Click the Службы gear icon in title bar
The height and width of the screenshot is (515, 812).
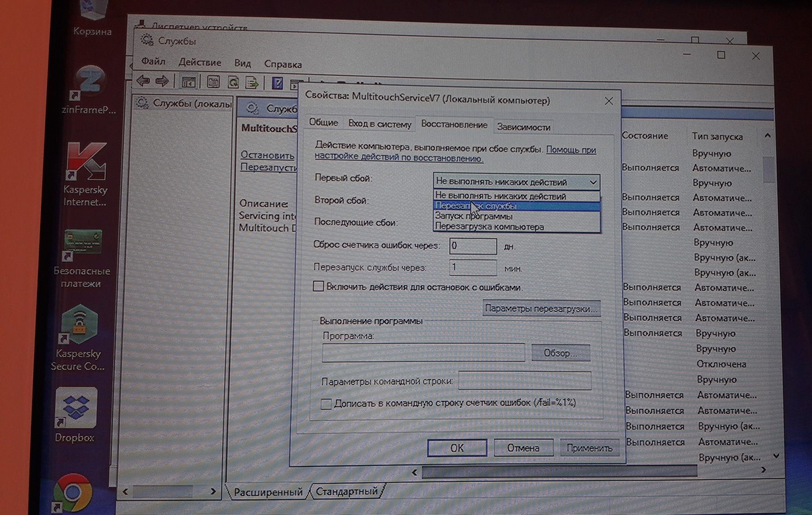pyautogui.click(x=147, y=40)
